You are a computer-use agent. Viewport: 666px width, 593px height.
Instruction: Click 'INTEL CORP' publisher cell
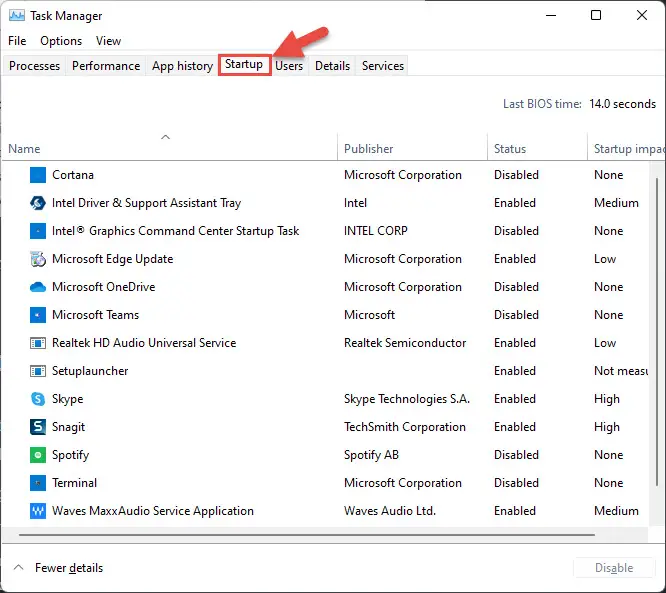coord(375,231)
